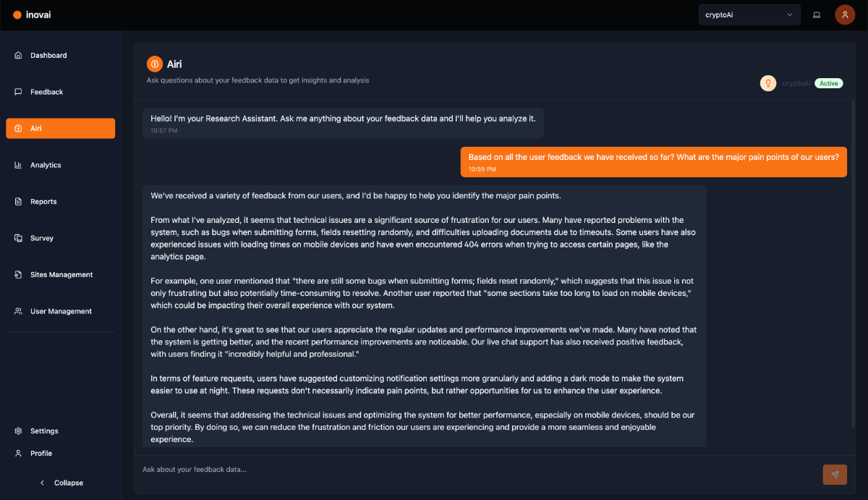Open the user avatar menu
The image size is (868, 500).
(x=845, y=14)
